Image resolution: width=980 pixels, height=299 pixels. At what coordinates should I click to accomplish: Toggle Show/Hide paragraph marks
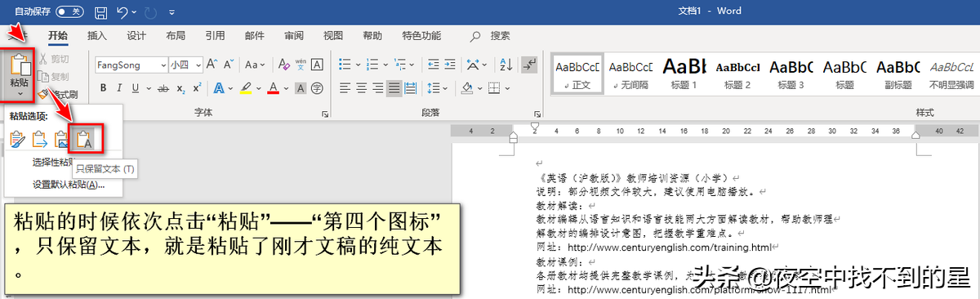pyautogui.click(x=530, y=65)
